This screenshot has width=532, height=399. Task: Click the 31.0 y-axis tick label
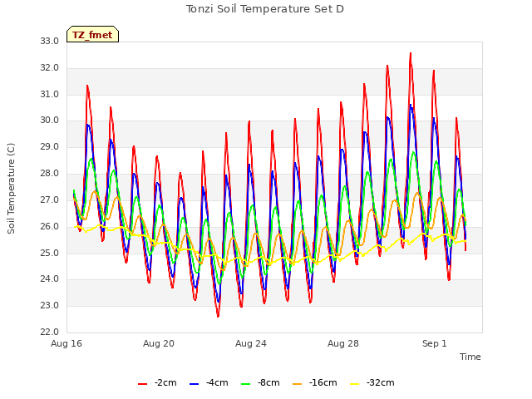point(50,94)
